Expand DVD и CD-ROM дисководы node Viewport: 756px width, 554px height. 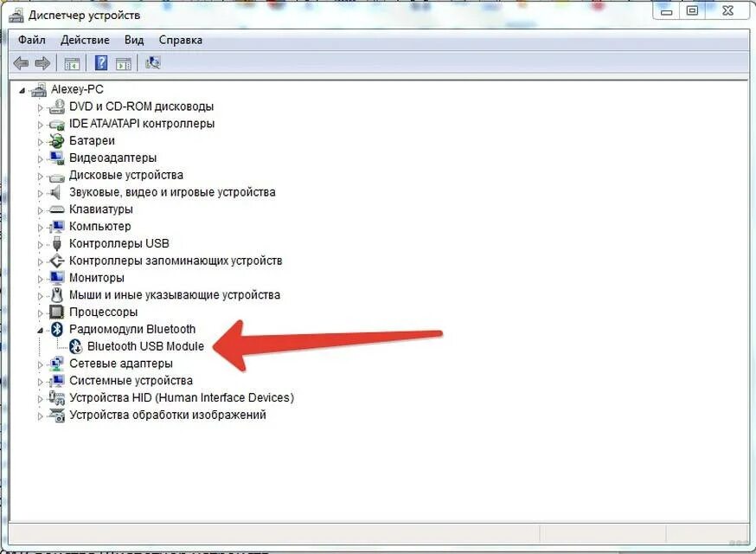41,107
